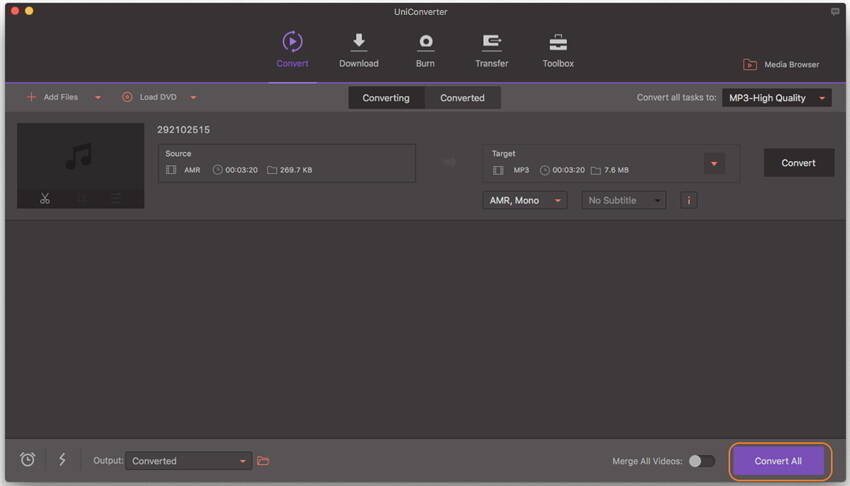850x486 pixels.
Task: Open the Download section
Action: pos(358,50)
